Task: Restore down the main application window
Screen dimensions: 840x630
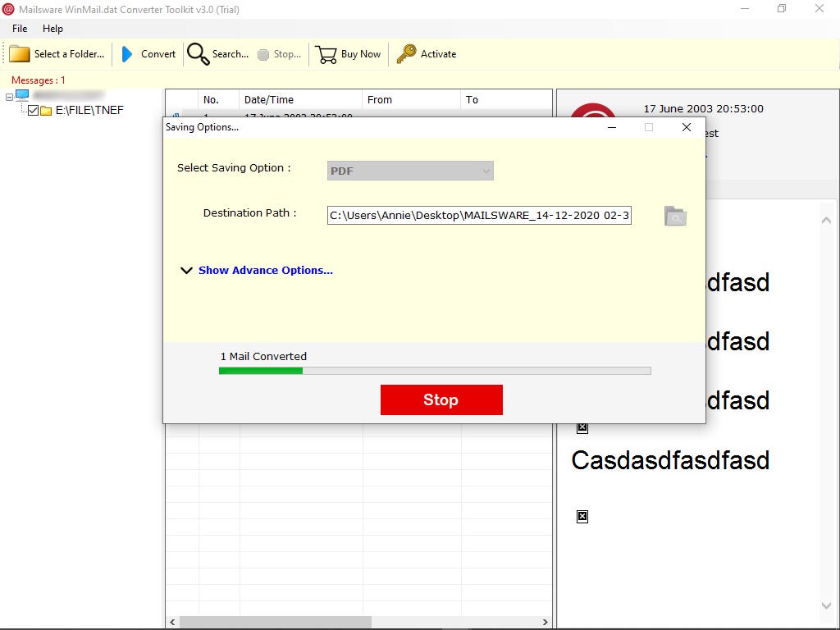Action: click(782, 8)
